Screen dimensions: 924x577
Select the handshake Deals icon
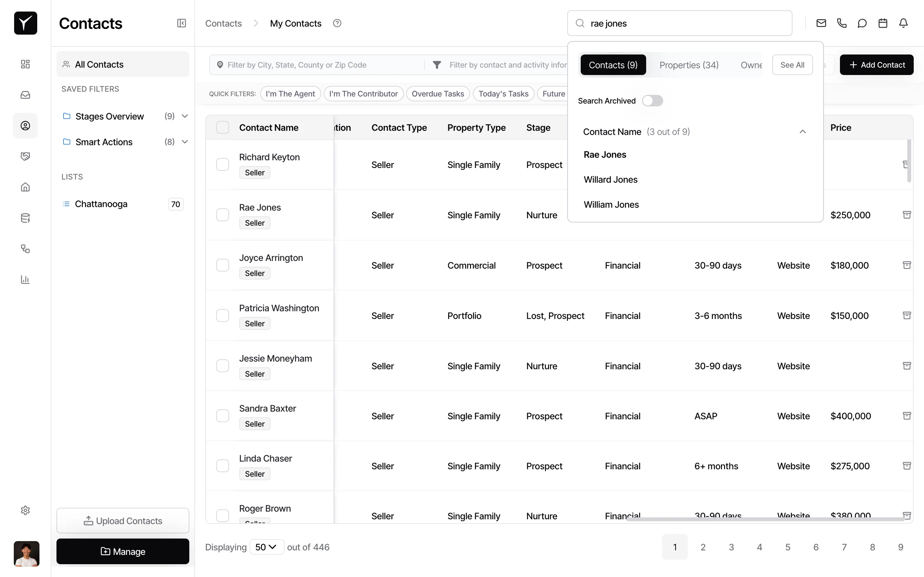point(25,156)
